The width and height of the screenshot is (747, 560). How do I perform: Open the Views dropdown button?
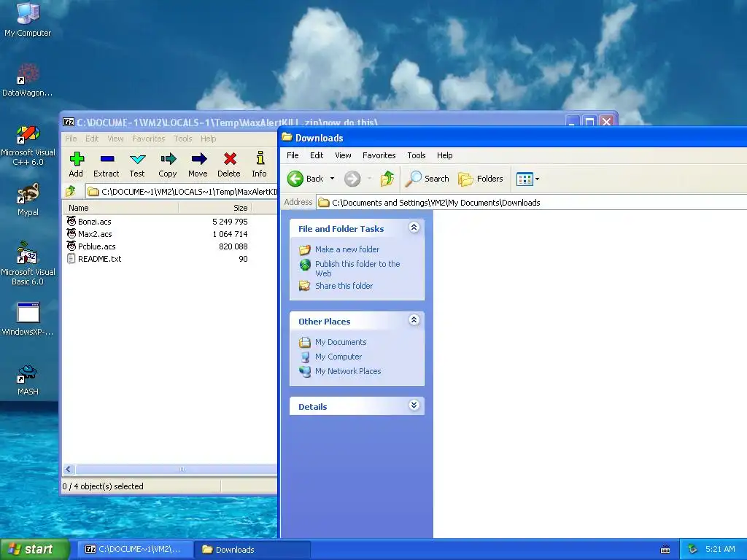coord(528,179)
